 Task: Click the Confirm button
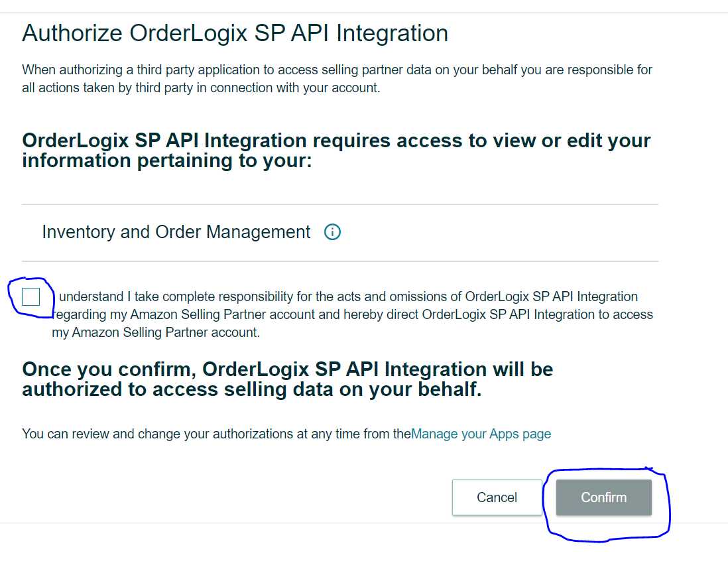point(603,497)
